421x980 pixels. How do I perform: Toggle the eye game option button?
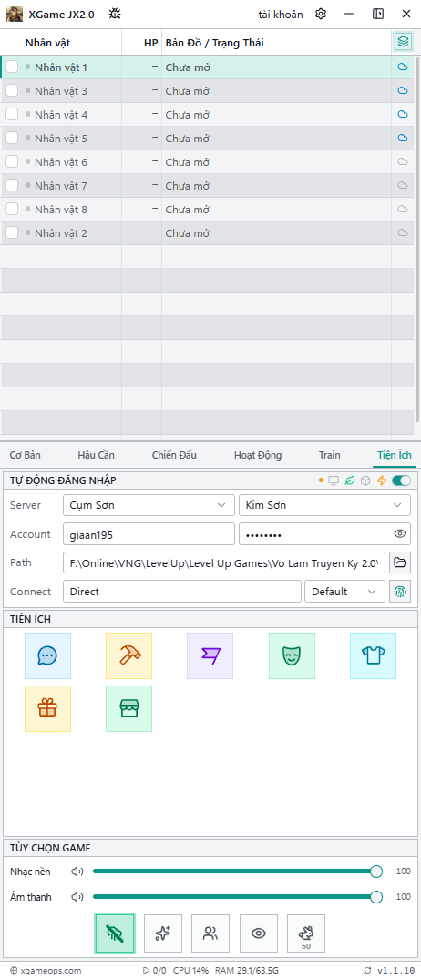point(259,934)
